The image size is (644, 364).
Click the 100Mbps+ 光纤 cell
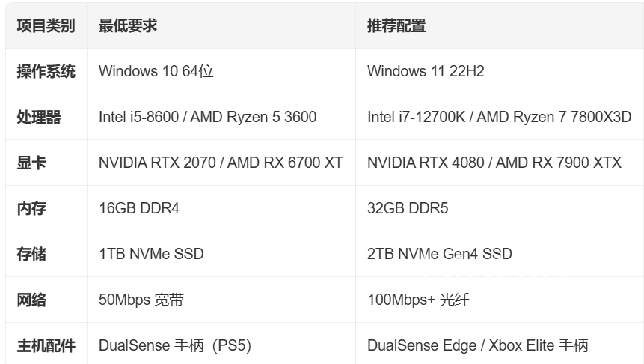tap(500, 300)
